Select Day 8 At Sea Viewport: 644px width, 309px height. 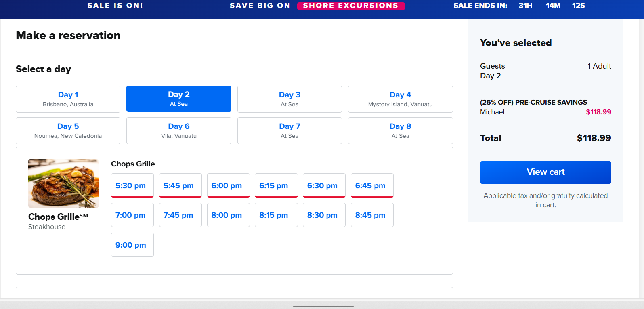point(400,130)
